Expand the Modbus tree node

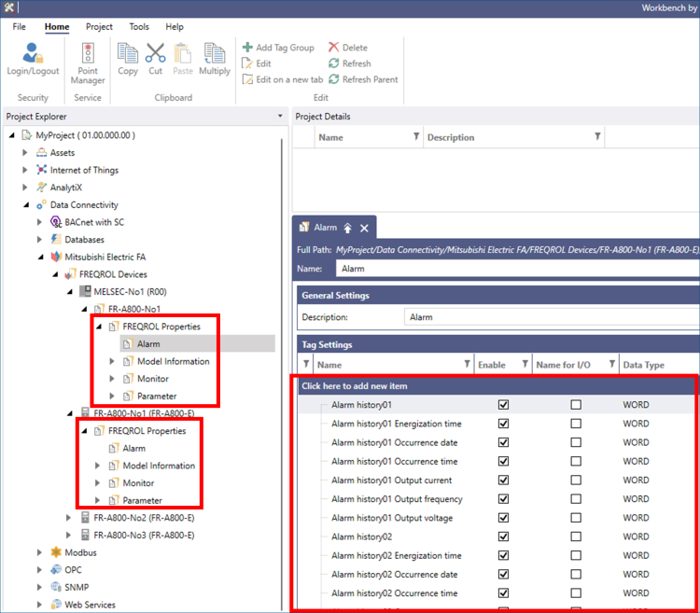(x=39, y=552)
